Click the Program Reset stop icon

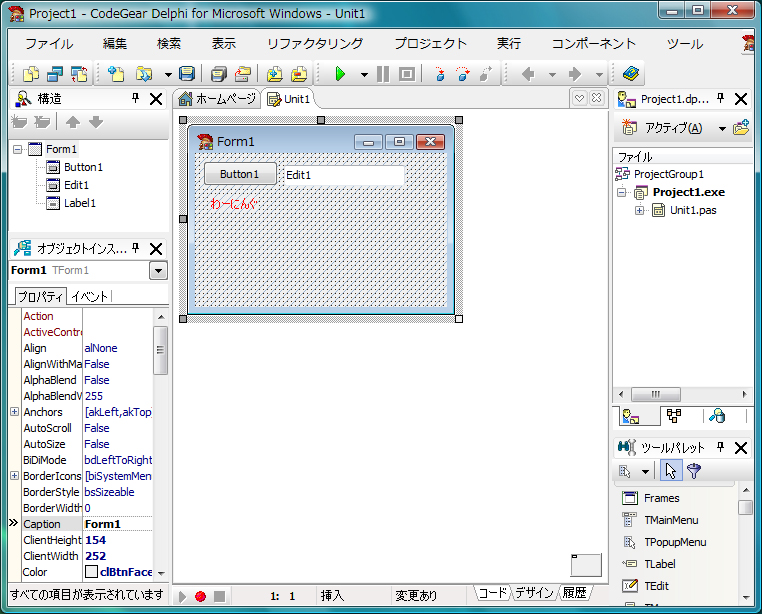(407, 74)
